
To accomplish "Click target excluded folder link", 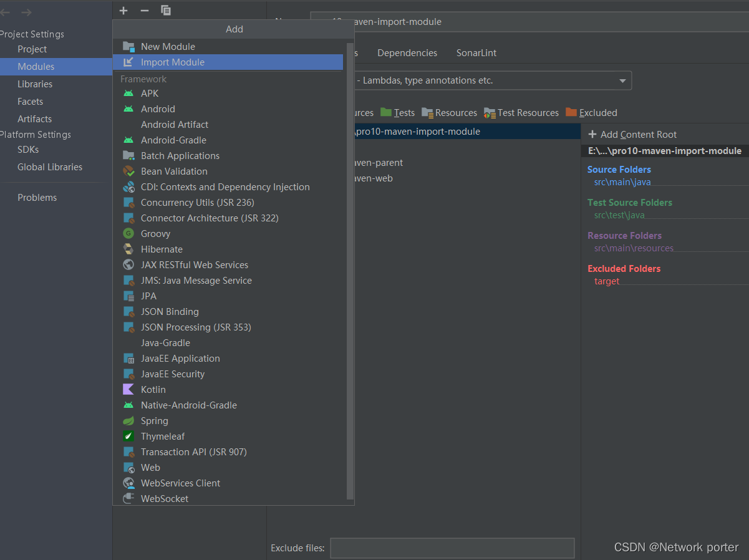I will click(607, 281).
